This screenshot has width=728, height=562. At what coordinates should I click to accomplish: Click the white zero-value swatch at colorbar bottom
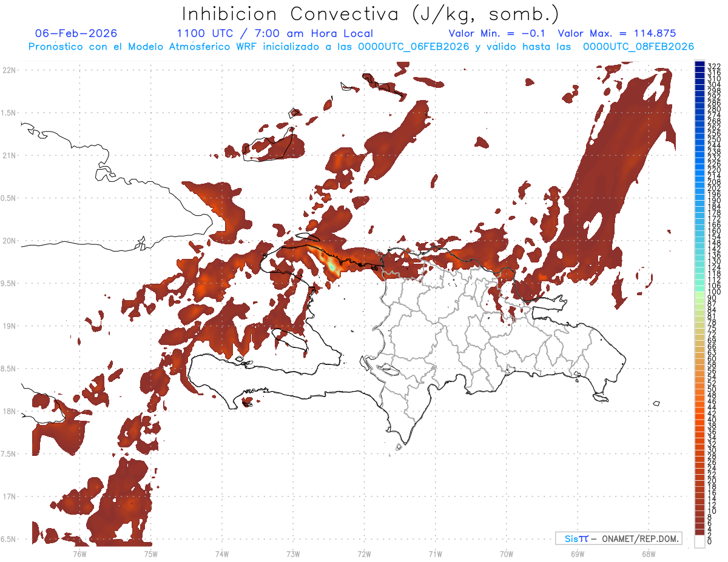tap(699, 541)
